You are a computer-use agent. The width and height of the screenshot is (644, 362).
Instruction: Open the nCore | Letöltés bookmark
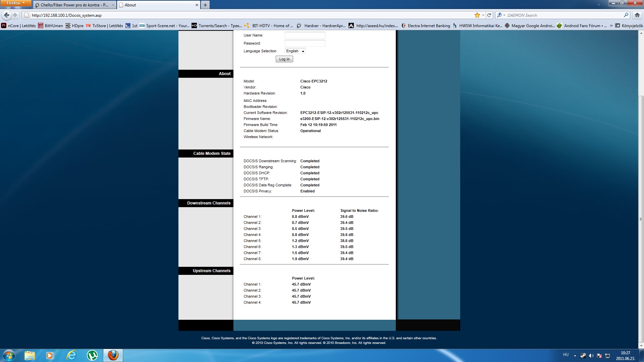(x=18, y=25)
